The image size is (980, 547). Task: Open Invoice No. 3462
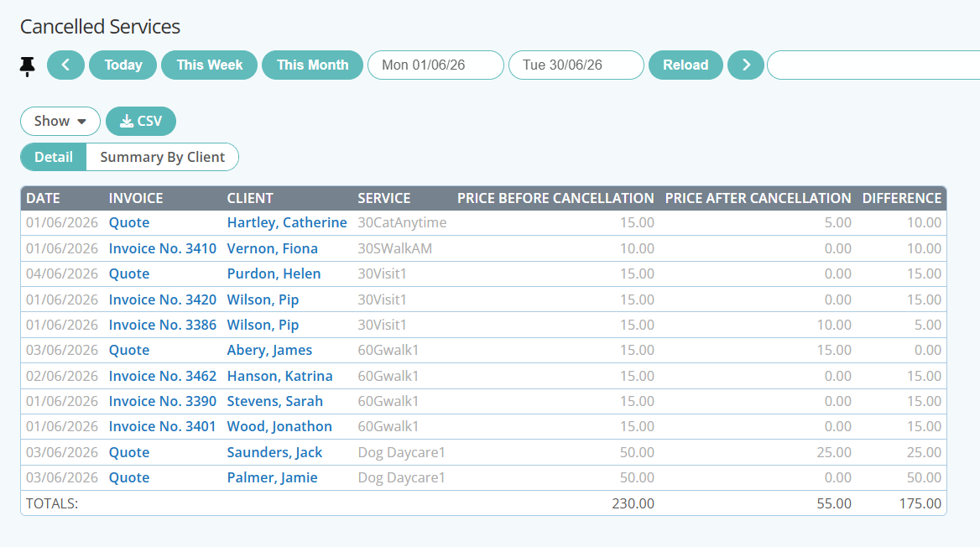pyautogui.click(x=163, y=376)
